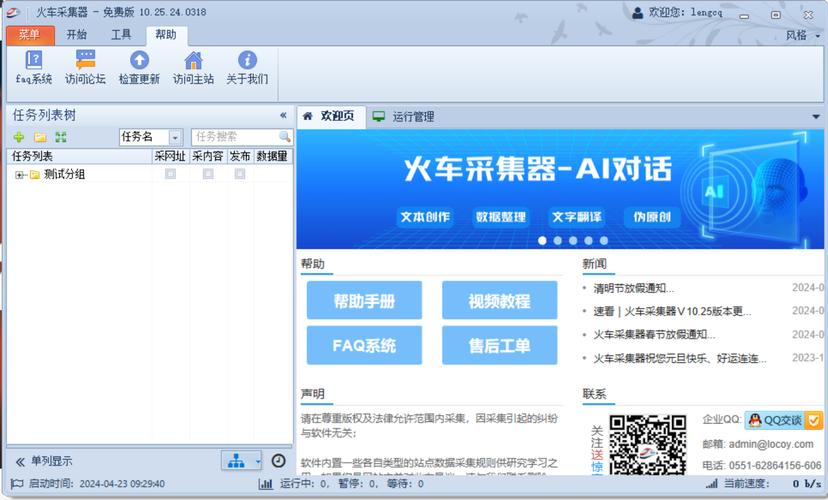Toggle 发布 checkbox for 测试分组
The width and height of the screenshot is (828, 500).
click(240, 174)
